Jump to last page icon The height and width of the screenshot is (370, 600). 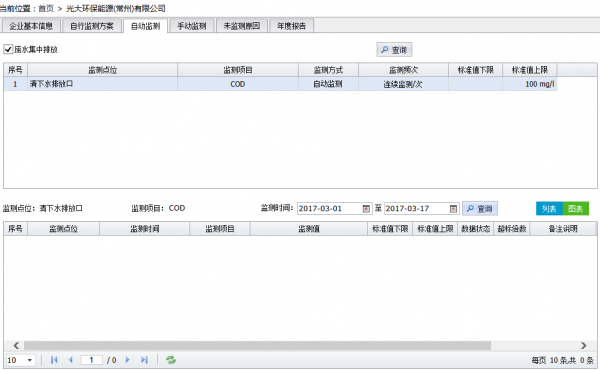tap(144, 360)
